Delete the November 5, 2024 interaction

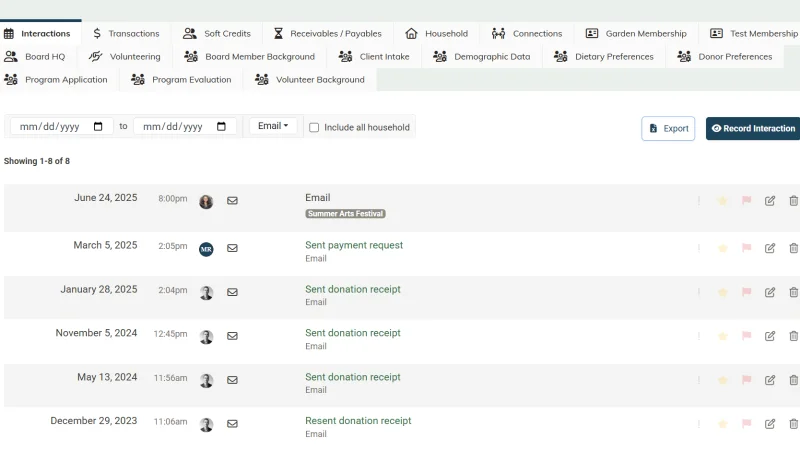click(x=793, y=336)
